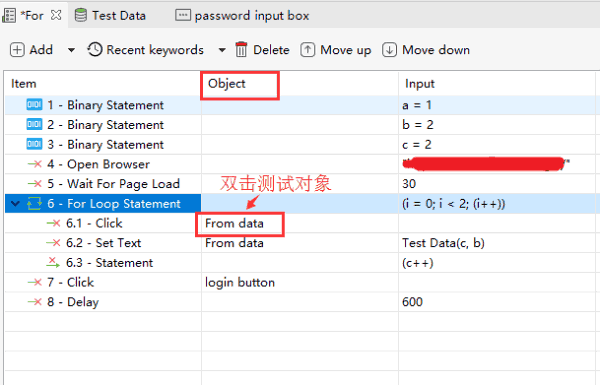600x385 pixels.
Task: Click the password input box tab icon
Action: point(183,15)
